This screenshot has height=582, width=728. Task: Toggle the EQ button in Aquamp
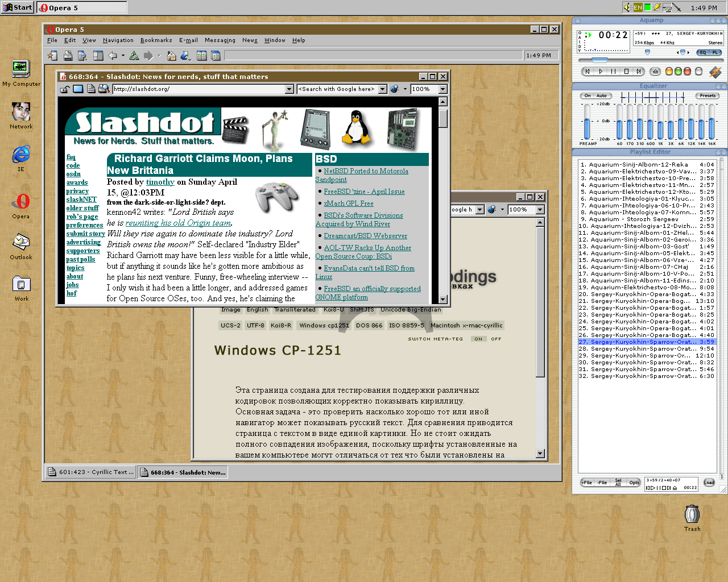[703, 52]
